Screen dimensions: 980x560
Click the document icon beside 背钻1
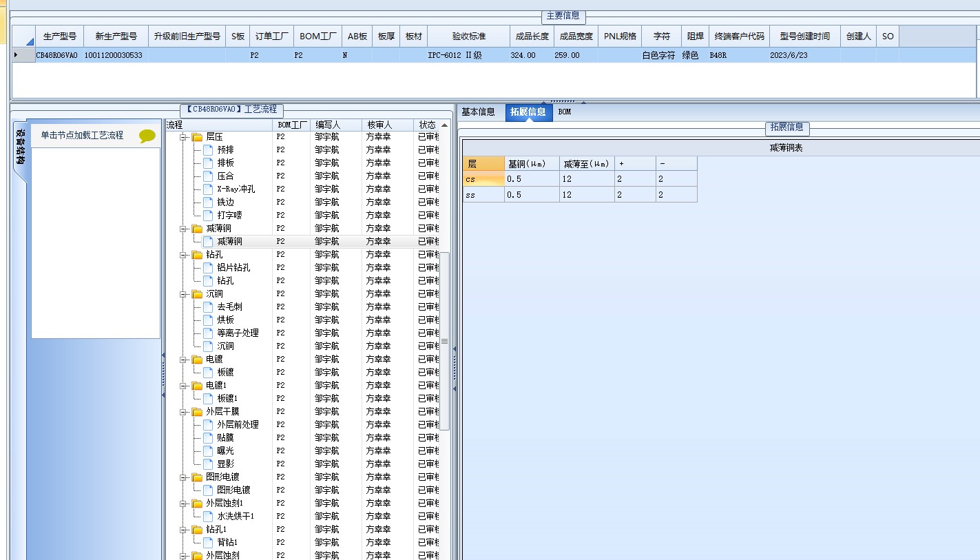click(x=208, y=542)
